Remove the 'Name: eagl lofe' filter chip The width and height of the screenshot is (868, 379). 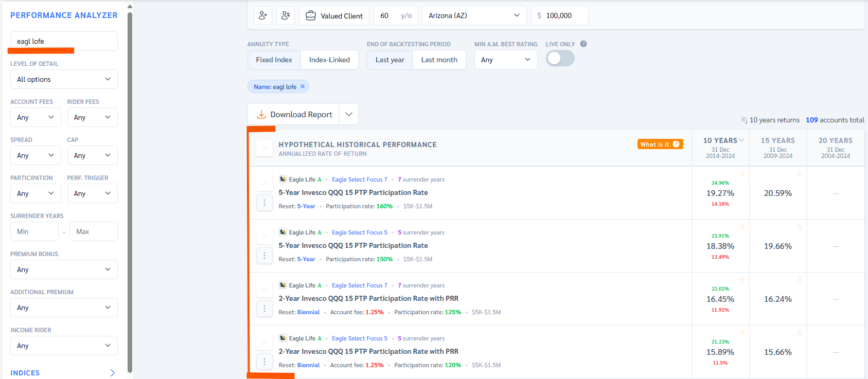(x=303, y=86)
